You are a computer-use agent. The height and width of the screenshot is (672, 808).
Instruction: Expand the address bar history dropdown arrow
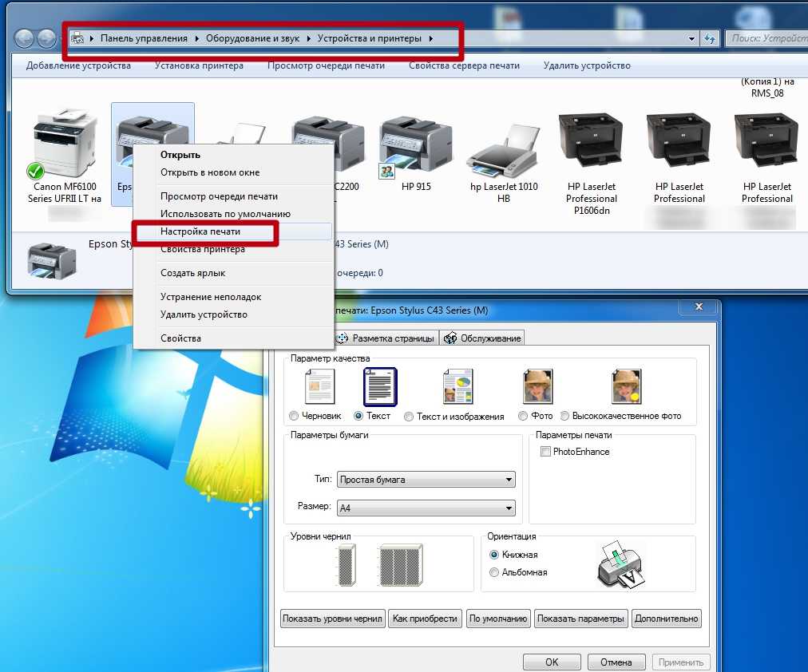691,38
